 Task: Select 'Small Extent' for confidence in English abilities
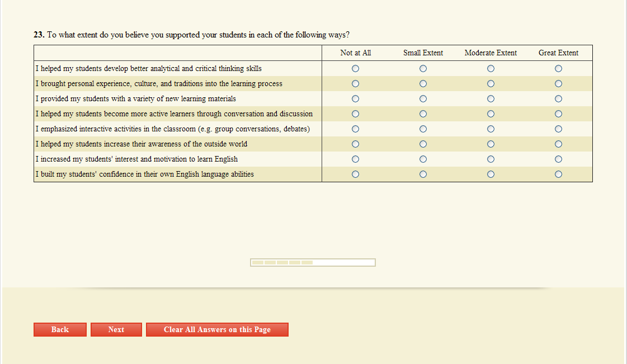[x=423, y=174]
